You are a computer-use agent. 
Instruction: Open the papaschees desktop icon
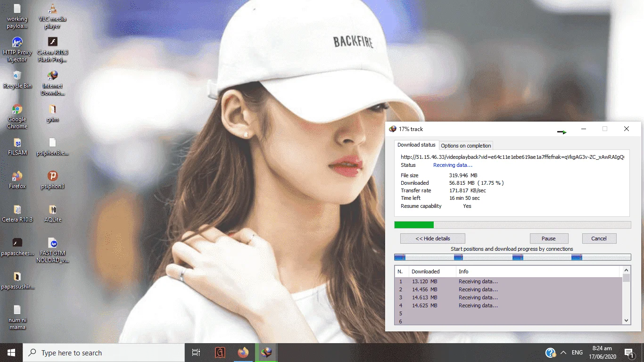(17, 247)
